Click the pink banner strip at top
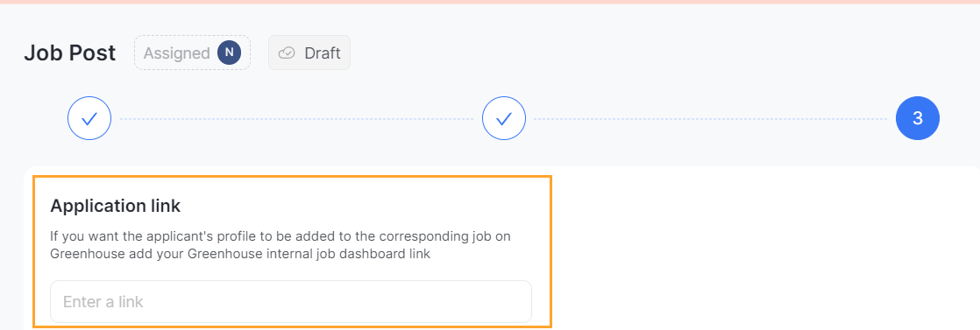The height and width of the screenshot is (330, 980). 490,2
